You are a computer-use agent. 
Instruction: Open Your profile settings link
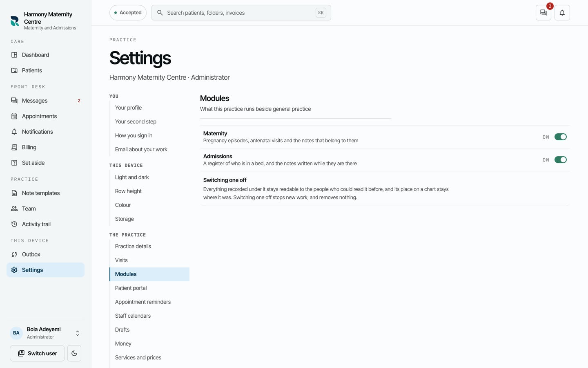[149, 108]
